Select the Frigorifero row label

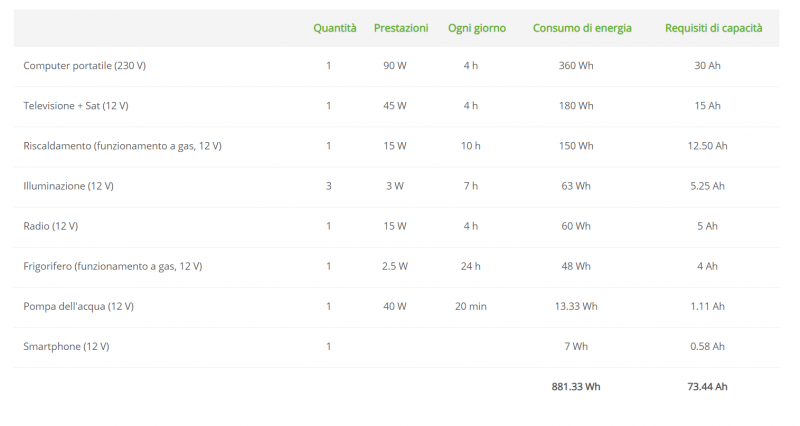tap(112, 266)
